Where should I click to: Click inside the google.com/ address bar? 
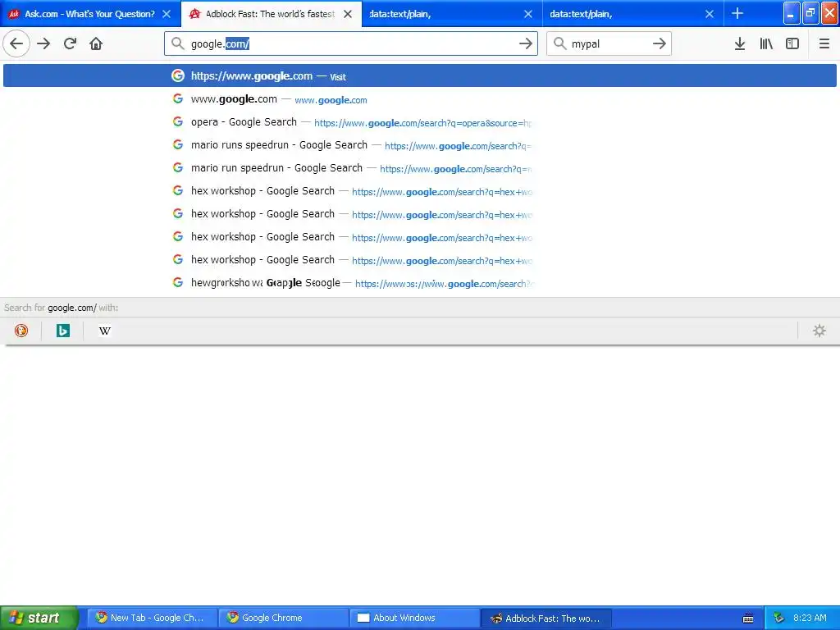351,44
